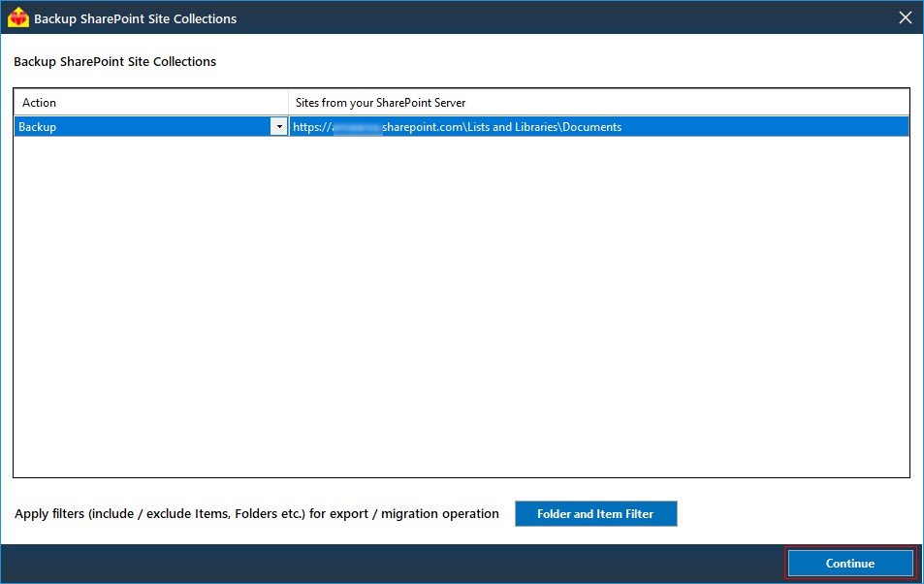Select the Lists and Libraries\Documents site row
The image size is (924, 584).
pos(599,127)
